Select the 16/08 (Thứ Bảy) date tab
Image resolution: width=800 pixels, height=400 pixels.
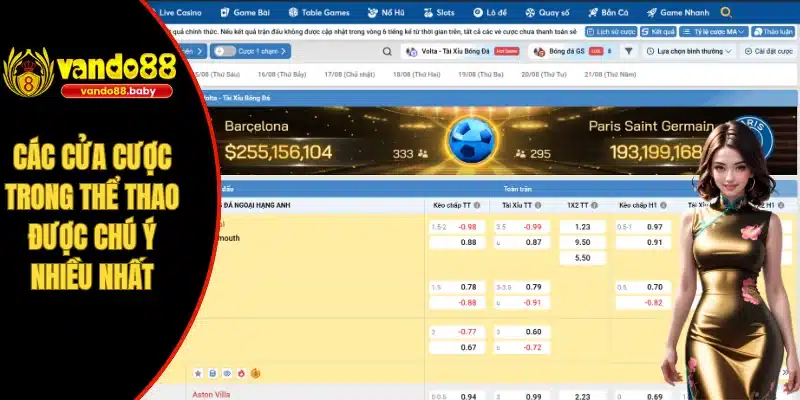282,74
